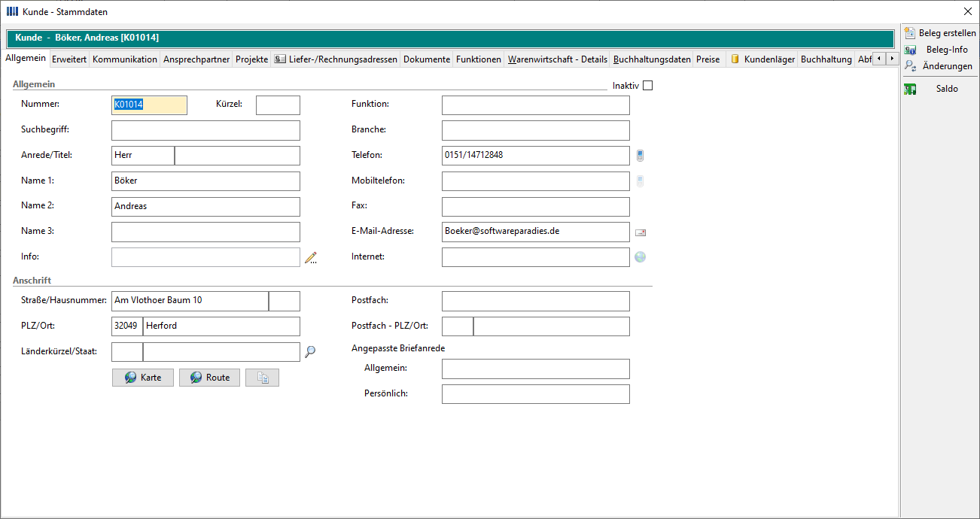Screen dimensions: 980x519
Task: Click the Briefanrede Persönlich field
Action: [x=536, y=394]
